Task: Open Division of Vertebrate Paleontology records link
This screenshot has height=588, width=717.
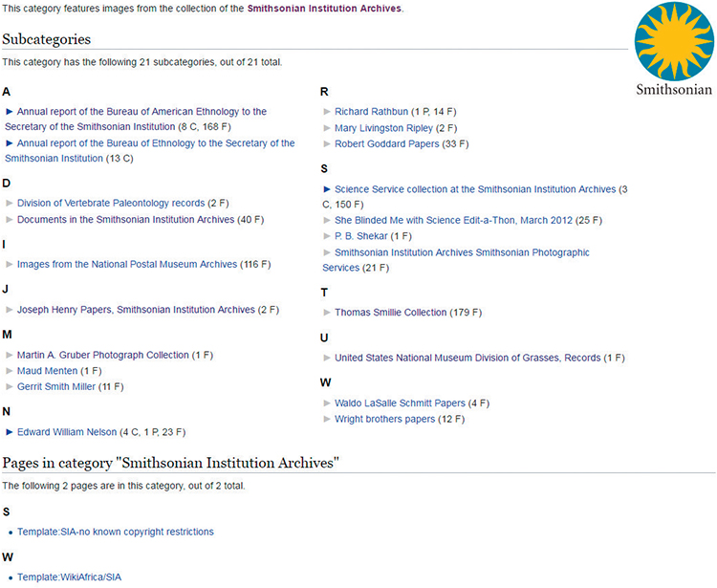Action: pyautogui.click(x=111, y=203)
